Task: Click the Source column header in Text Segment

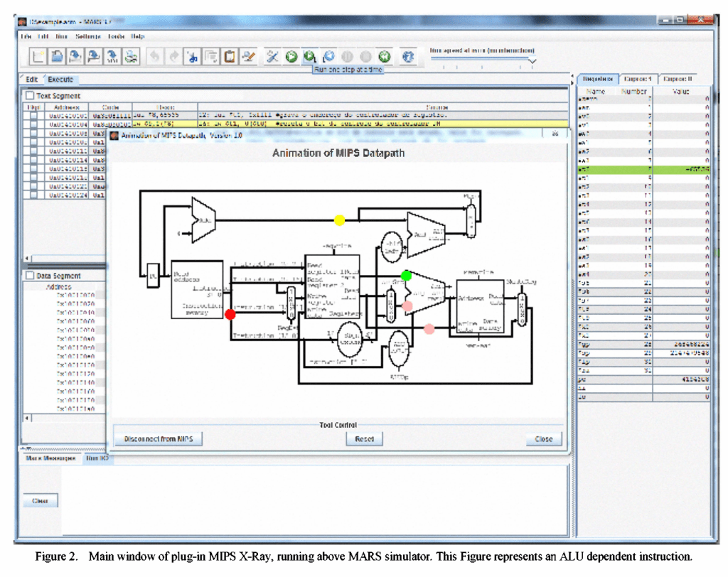Action: tap(383, 107)
